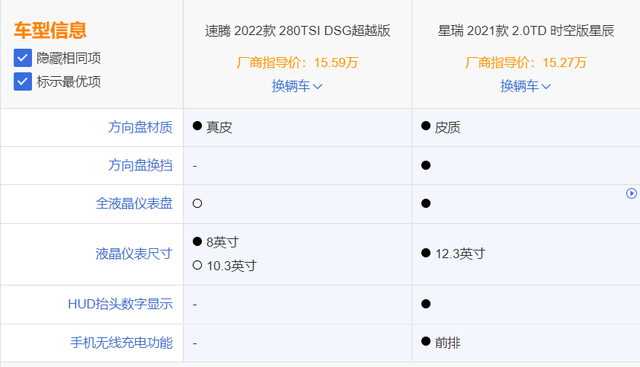Screen dimensions: 640x367
Task: Click the 方向盘换挡 parameter link
Action: pos(140,165)
